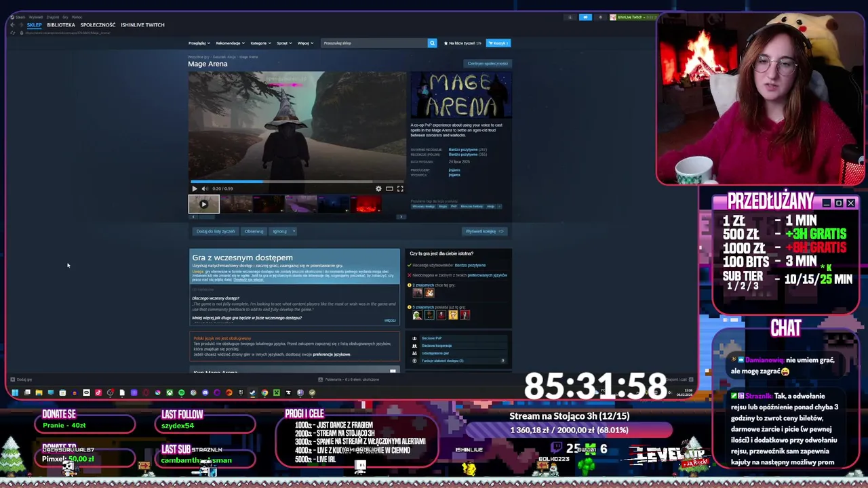The height and width of the screenshot is (488, 868).
Task: Click Mroczne fantasy tag
Action: pos(472,206)
